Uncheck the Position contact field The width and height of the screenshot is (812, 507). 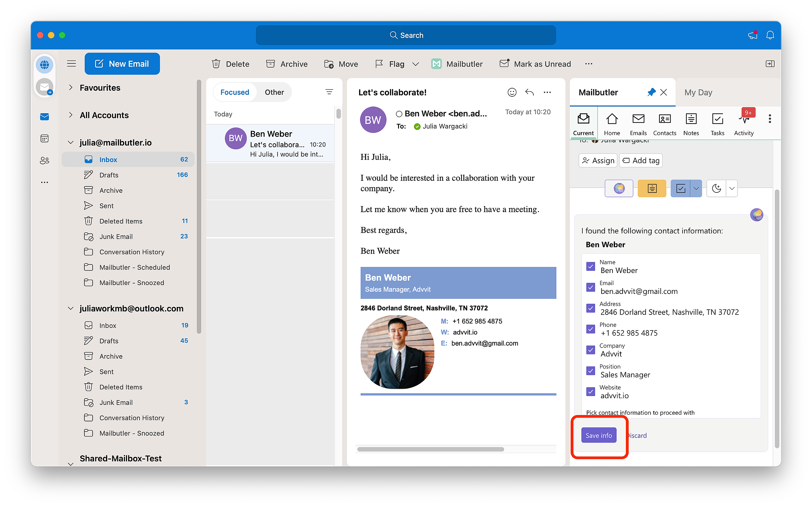591,371
